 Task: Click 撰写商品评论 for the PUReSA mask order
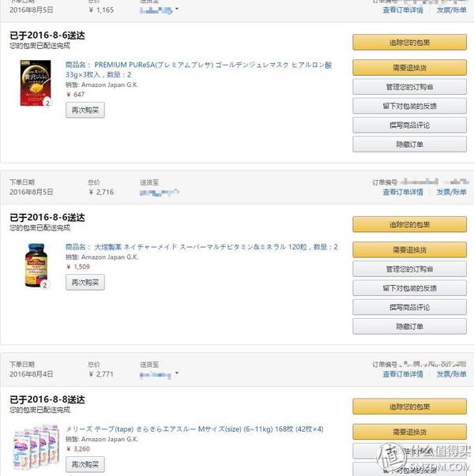(409, 125)
